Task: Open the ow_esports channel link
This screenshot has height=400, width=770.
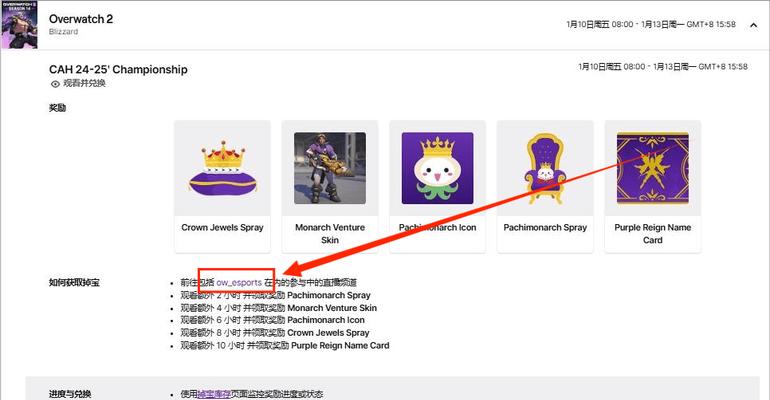Action: (x=239, y=283)
